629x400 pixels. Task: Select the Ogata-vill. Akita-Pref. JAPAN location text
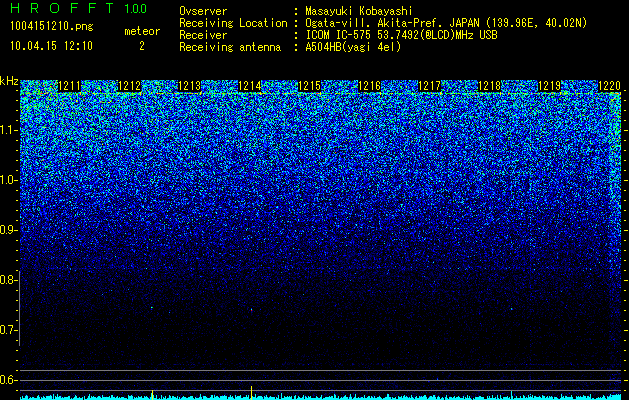click(446, 23)
